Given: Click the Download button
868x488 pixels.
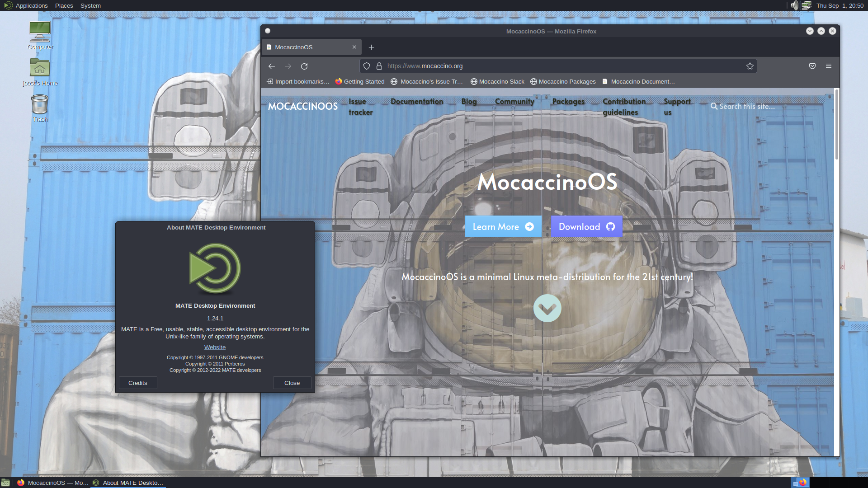Looking at the screenshot, I should point(587,227).
